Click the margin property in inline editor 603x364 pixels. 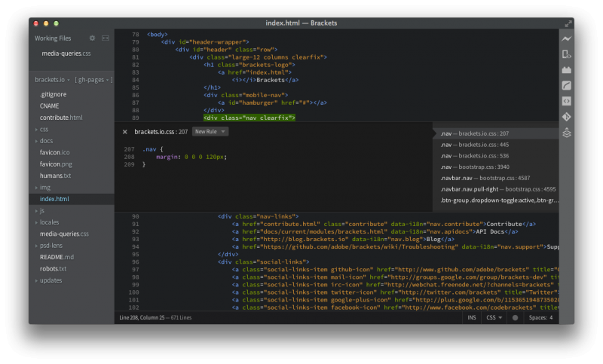167,157
